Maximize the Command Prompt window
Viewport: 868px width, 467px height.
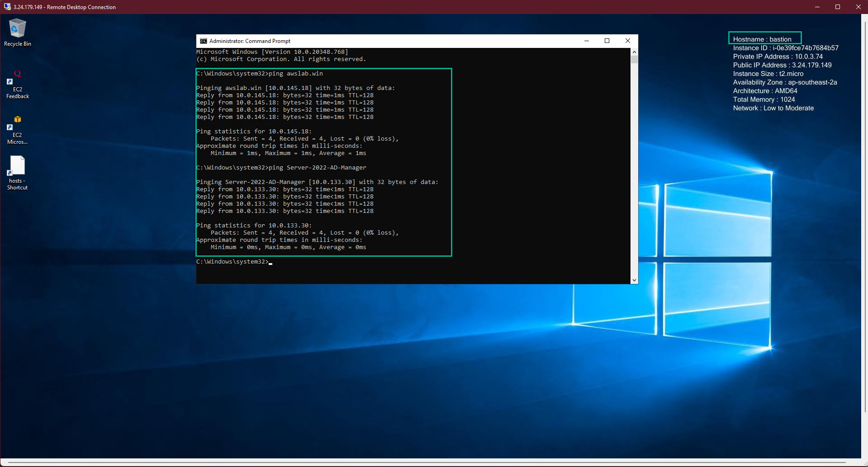607,41
